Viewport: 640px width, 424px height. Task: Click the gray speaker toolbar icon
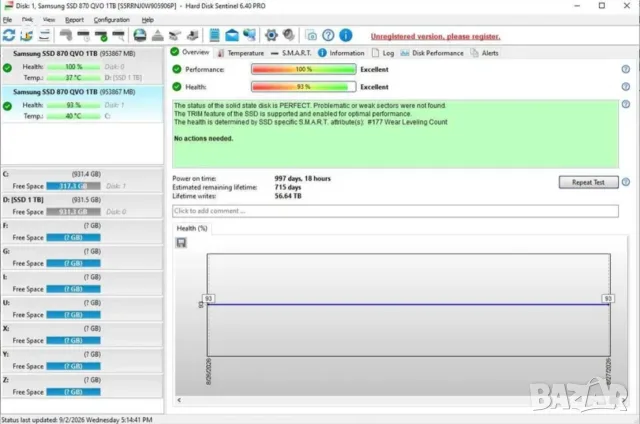point(289,36)
